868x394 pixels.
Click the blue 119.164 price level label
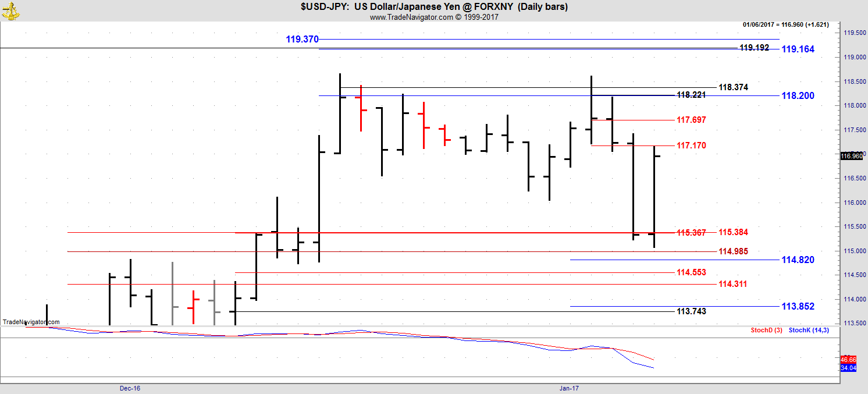pyautogui.click(x=798, y=49)
